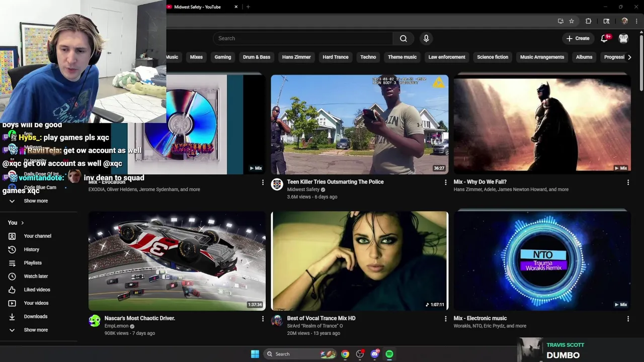Close the Midwest Safety YouTube tab

pos(236,7)
